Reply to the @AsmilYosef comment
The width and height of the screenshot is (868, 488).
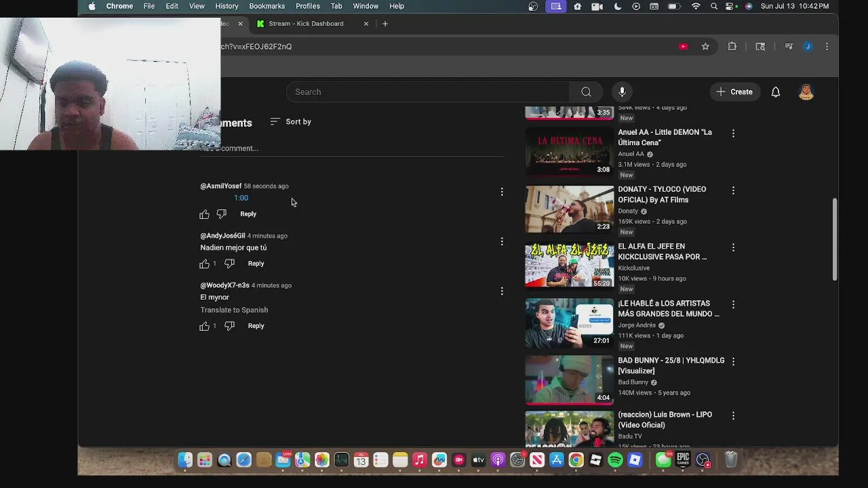pyautogui.click(x=248, y=214)
